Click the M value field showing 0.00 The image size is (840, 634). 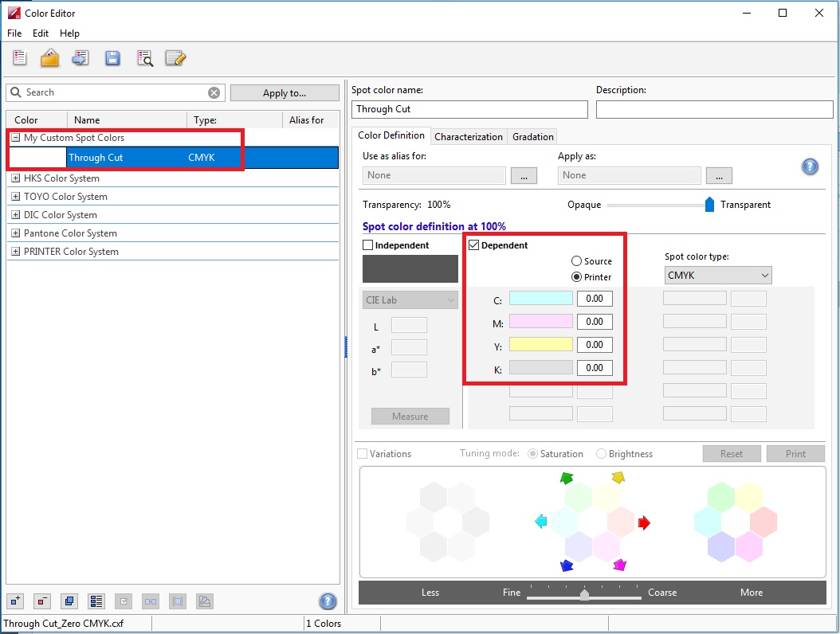(595, 322)
